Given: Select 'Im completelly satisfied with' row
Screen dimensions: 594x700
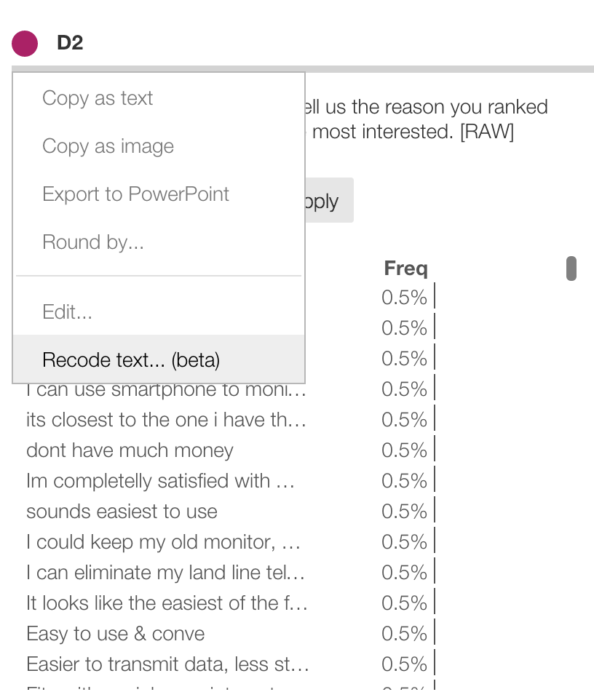Looking at the screenshot, I should tap(159, 481).
